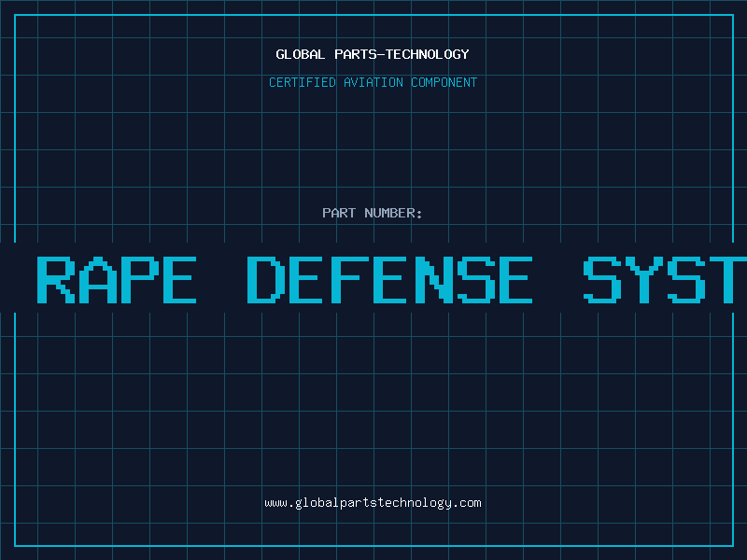Open the www.globalpartstechnology.com website link

pos(373,502)
